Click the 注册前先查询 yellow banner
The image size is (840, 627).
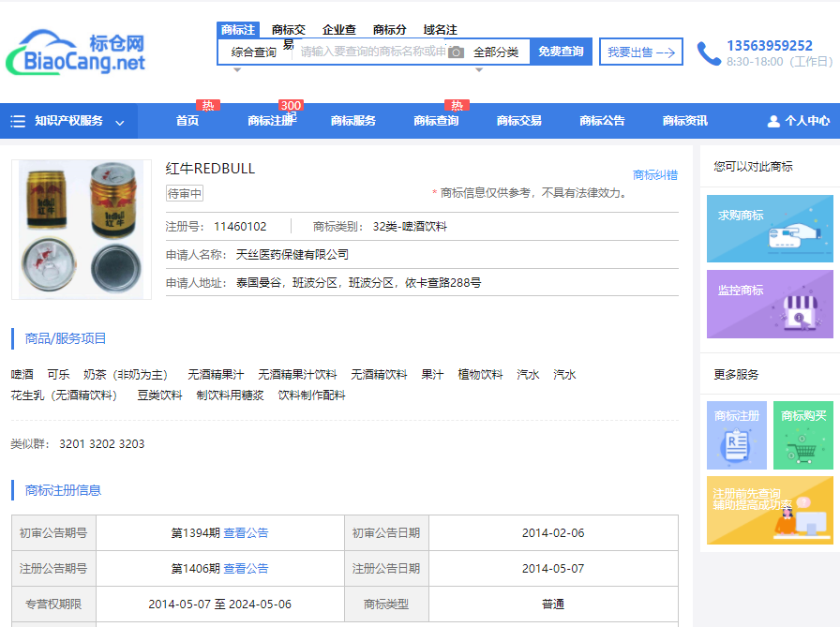pyautogui.click(x=770, y=510)
